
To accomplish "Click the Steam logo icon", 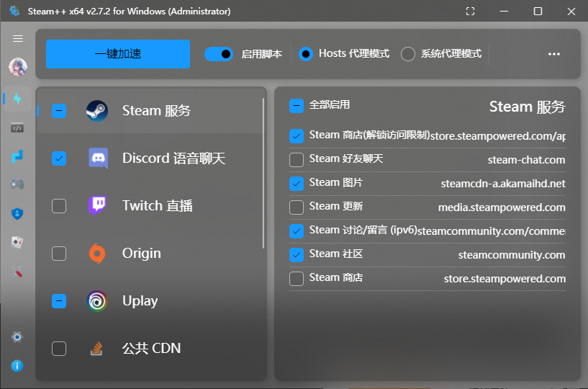I will 97,111.
